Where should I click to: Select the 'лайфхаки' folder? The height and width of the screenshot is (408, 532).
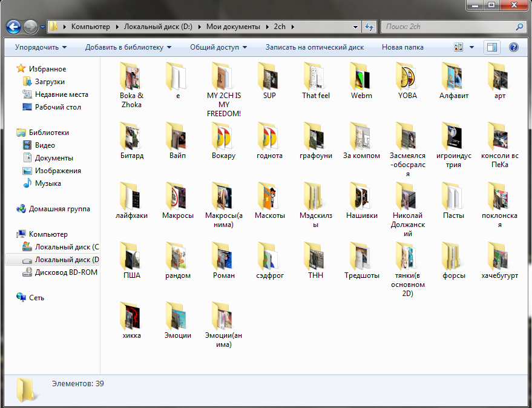[132, 200]
